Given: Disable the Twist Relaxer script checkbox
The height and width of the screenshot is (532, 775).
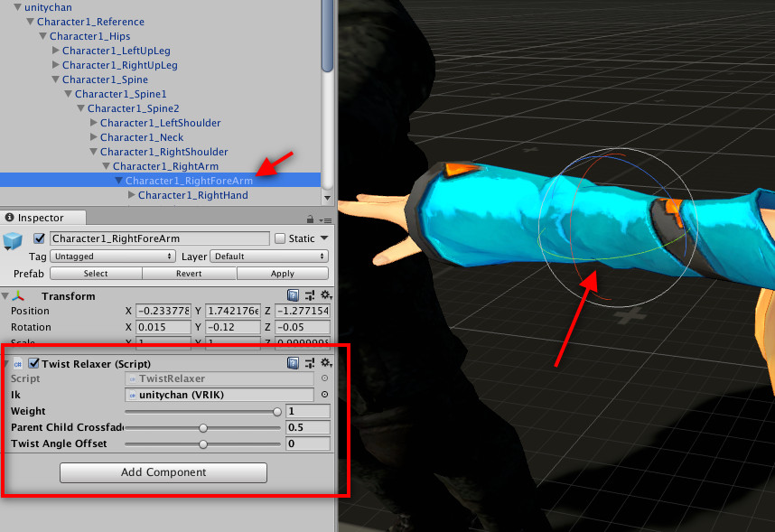Looking at the screenshot, I should (33, 363).
